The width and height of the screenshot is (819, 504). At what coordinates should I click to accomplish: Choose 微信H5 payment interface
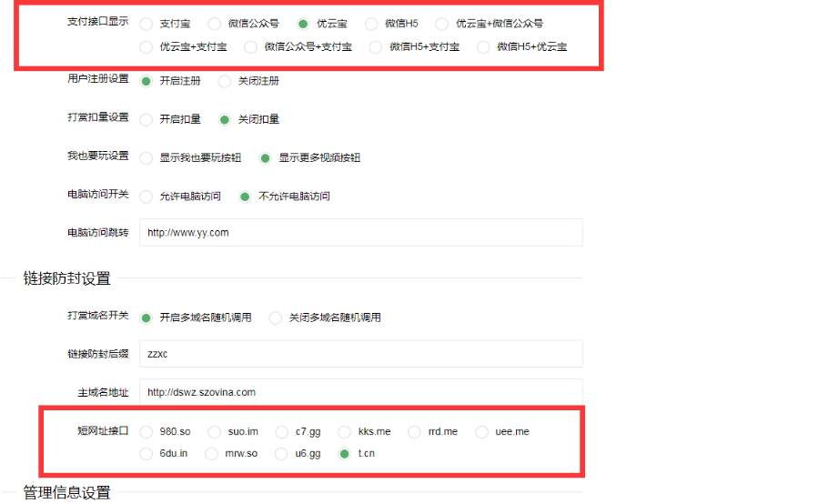click(371, 24)
